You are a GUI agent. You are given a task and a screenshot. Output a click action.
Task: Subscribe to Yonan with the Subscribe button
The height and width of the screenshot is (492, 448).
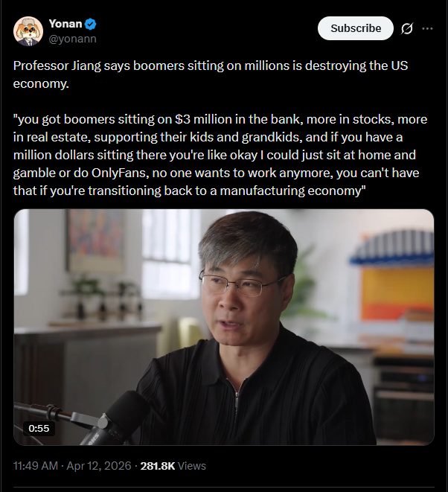pos(356,28)
